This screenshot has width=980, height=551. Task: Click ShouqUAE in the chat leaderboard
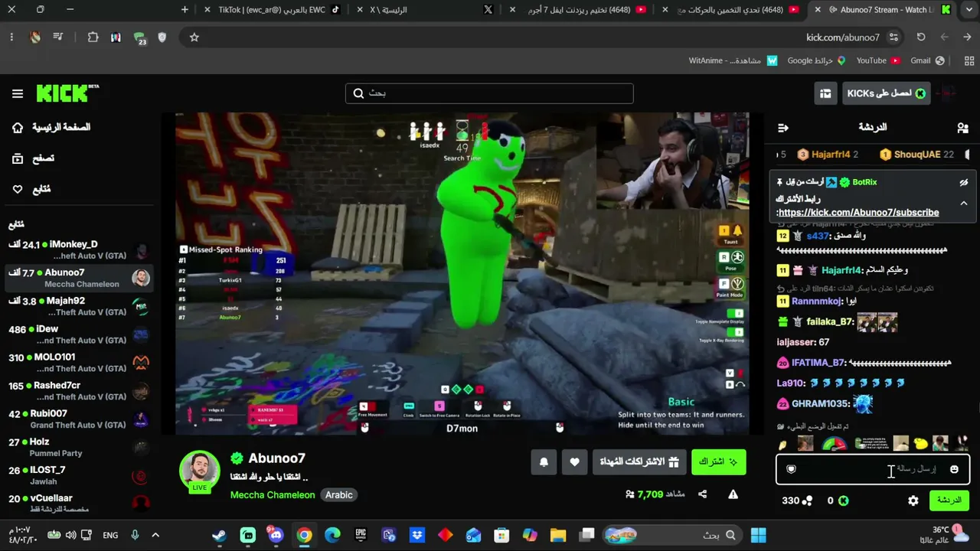point(917,155)
